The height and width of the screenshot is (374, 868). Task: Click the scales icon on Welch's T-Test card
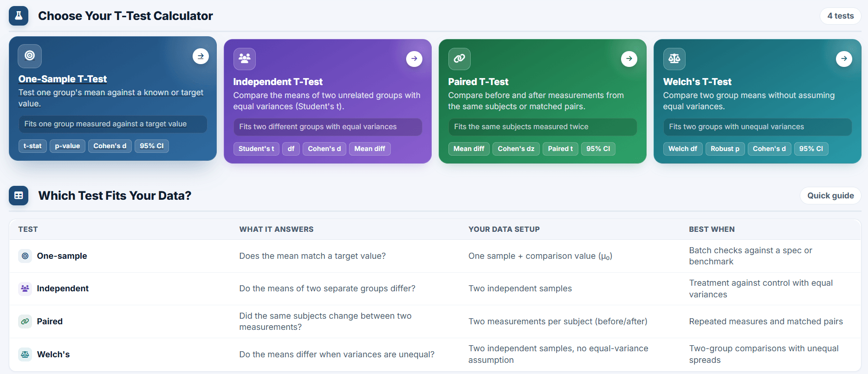674,59
